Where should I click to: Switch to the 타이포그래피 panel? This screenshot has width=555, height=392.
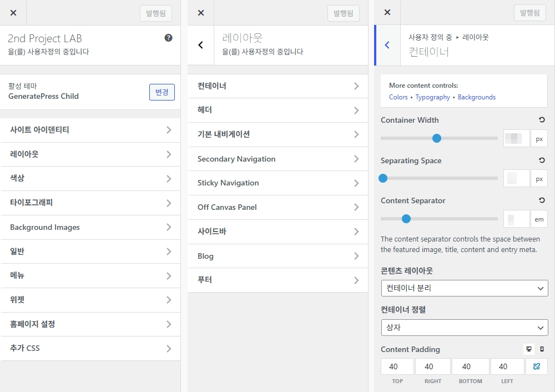pos(90,203)
